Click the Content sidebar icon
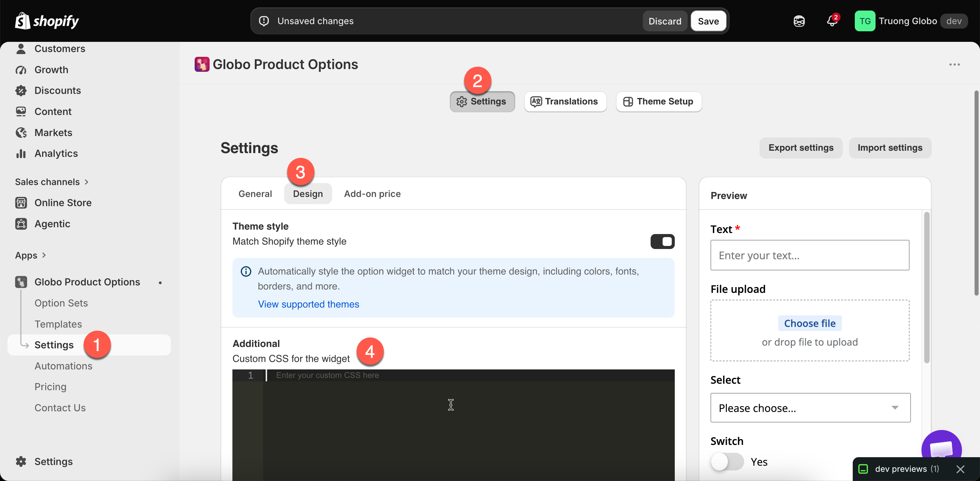 (21, 112)
